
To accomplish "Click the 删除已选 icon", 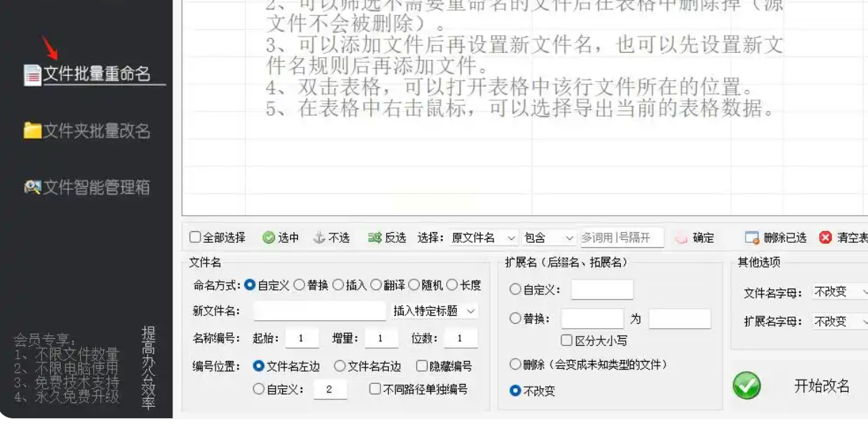I will [751, 238].
